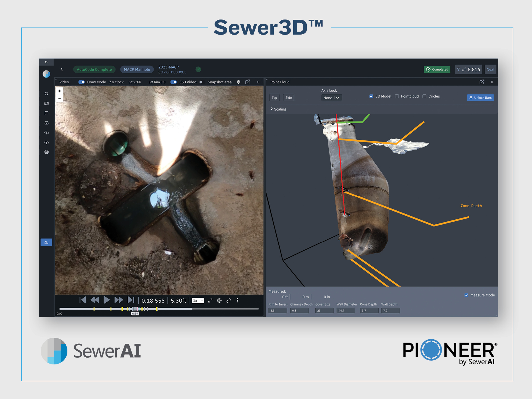Pop out the Video panel

coord(248,82)
